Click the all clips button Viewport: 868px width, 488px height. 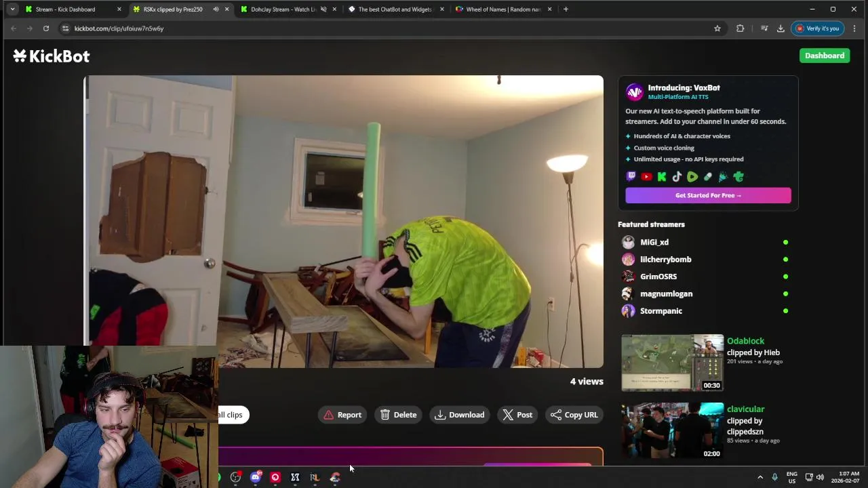click(x=233, y=415)
